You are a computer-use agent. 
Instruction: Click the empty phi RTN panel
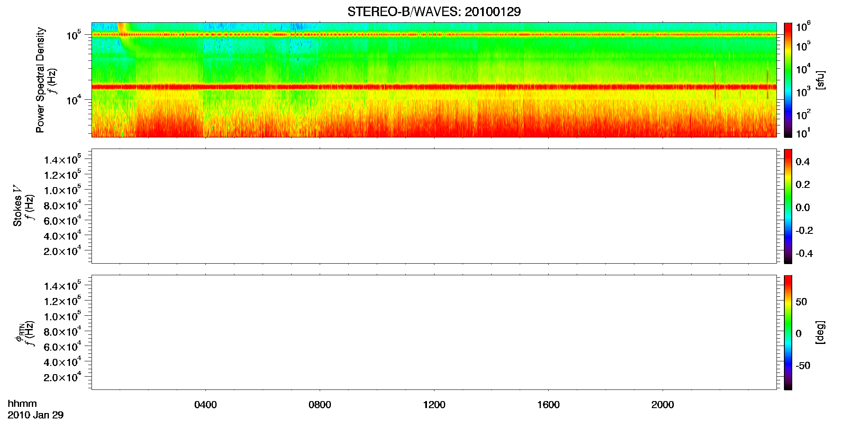(434, 332)
